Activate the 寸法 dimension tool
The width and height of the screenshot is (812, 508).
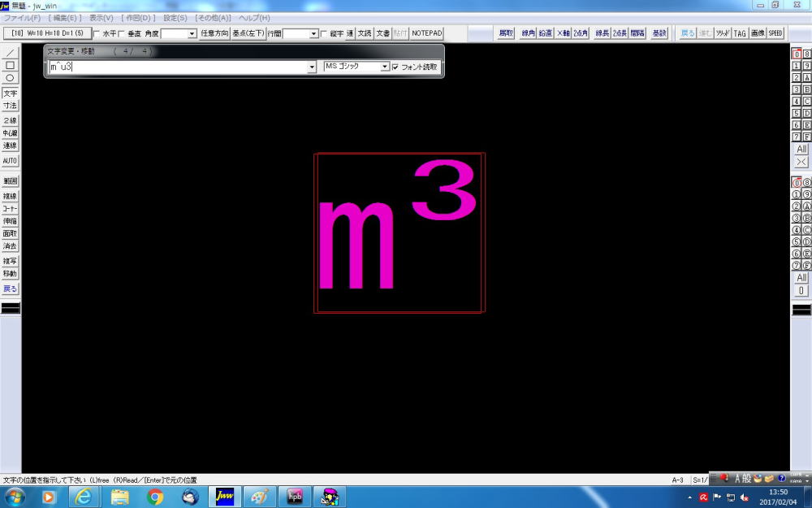(10, 106)
